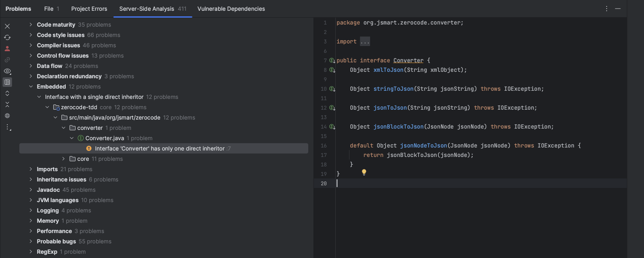The image size is (644, 258).
Task: Click the red user icon in sidebar
Action: pos(7,49)
